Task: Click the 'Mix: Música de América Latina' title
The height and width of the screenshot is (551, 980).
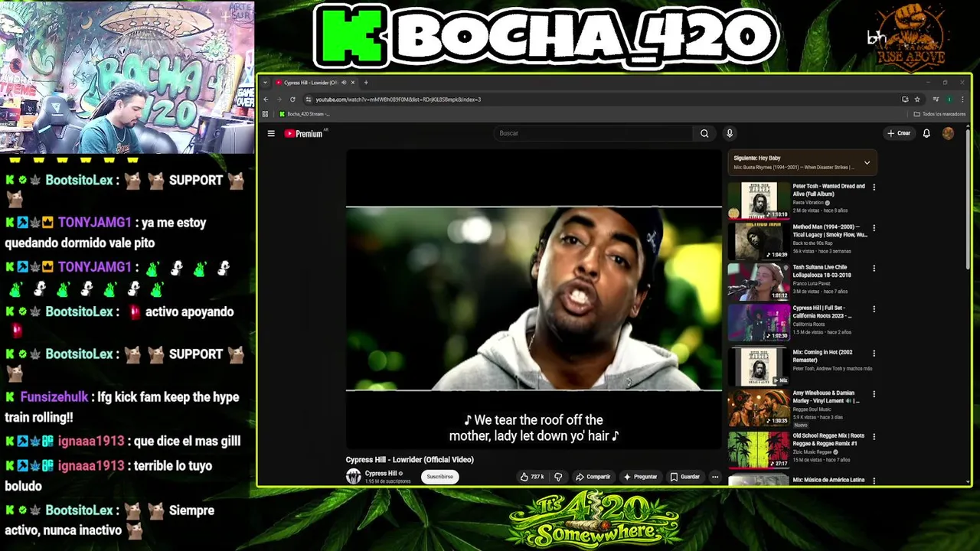Action: point(828,480)
